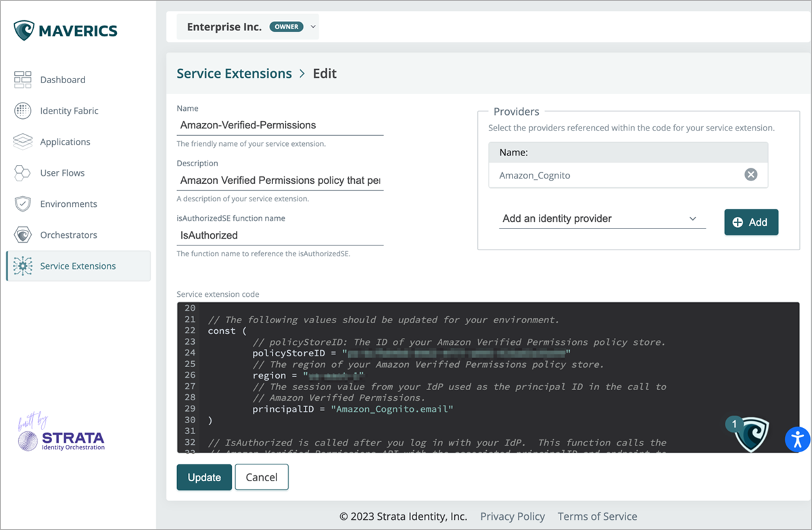Click the Environments shield icon

[x=23, y=203]
